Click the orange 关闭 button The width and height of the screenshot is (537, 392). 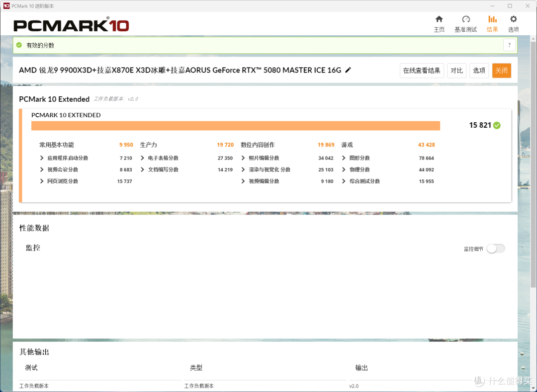tap(501, 71)
